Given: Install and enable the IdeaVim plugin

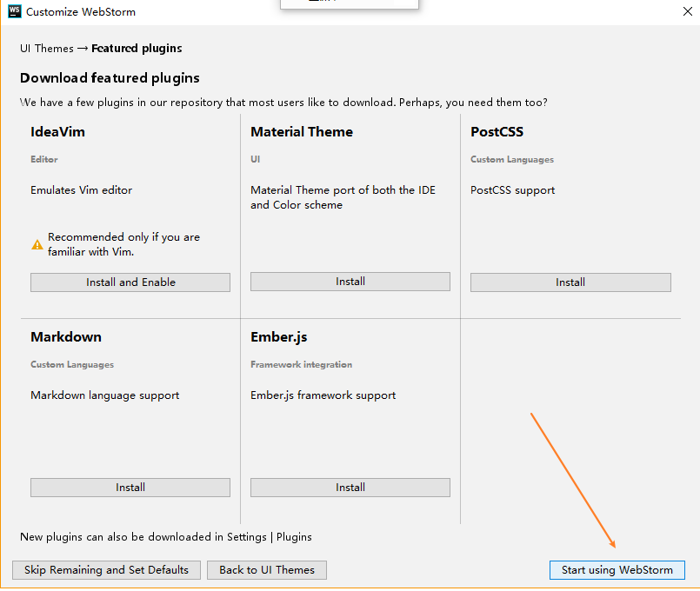Looking at the screenshot, I should click(130, 282).
